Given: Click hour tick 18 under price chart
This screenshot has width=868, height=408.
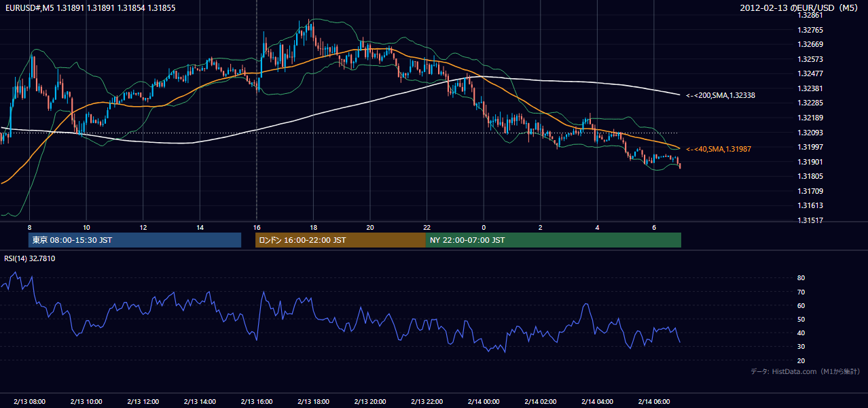Looking at the screenshot, I should [313, 227].
